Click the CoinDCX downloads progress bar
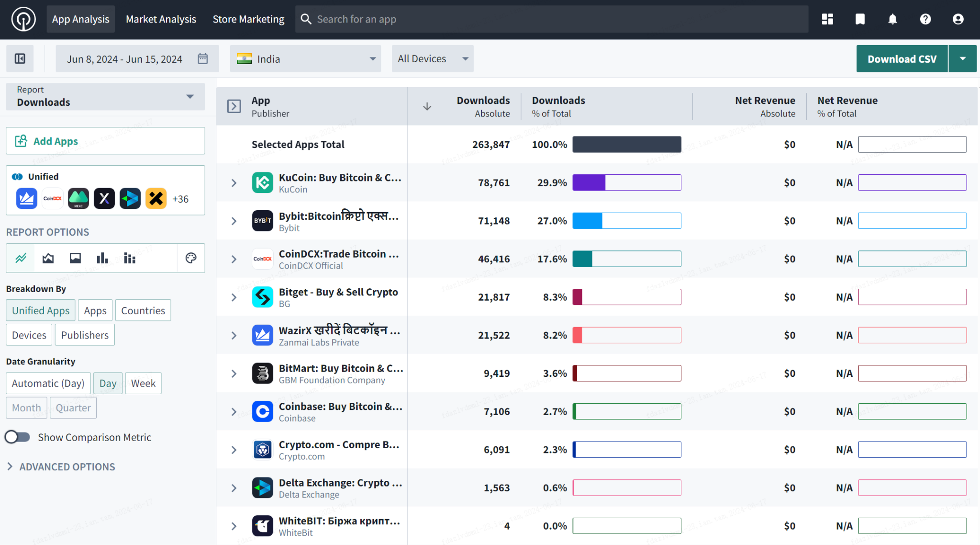 click(626, 259)
